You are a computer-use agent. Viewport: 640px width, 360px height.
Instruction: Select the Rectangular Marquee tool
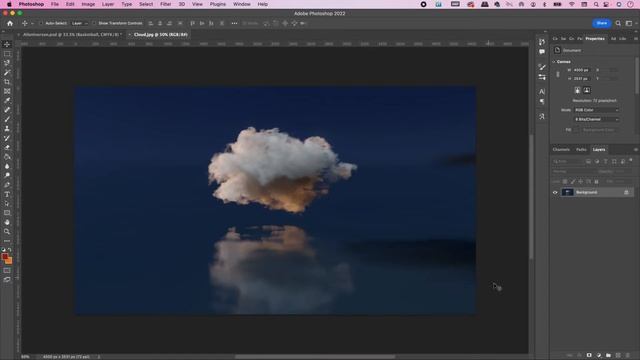[7, 53]
